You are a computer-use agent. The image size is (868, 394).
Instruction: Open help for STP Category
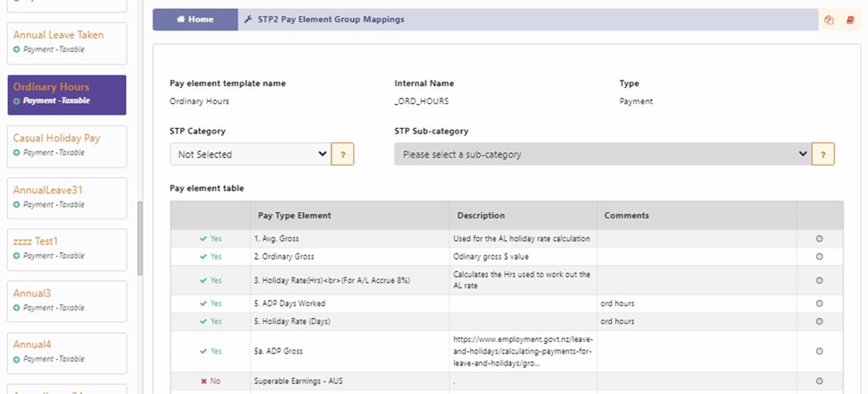[343, 154]
